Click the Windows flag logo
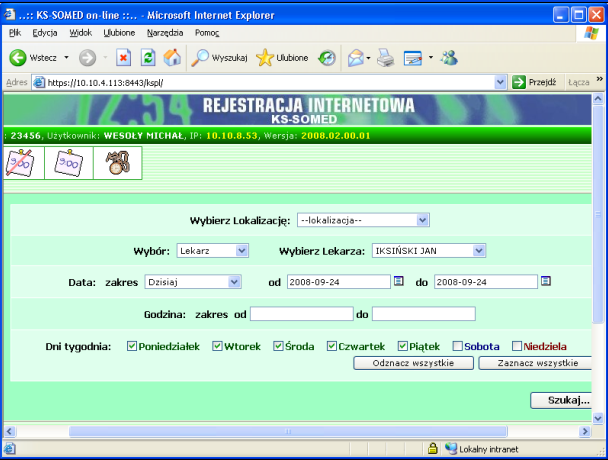Image resolution: width=608 pixels, height=460 pixels. coord(591,34)
